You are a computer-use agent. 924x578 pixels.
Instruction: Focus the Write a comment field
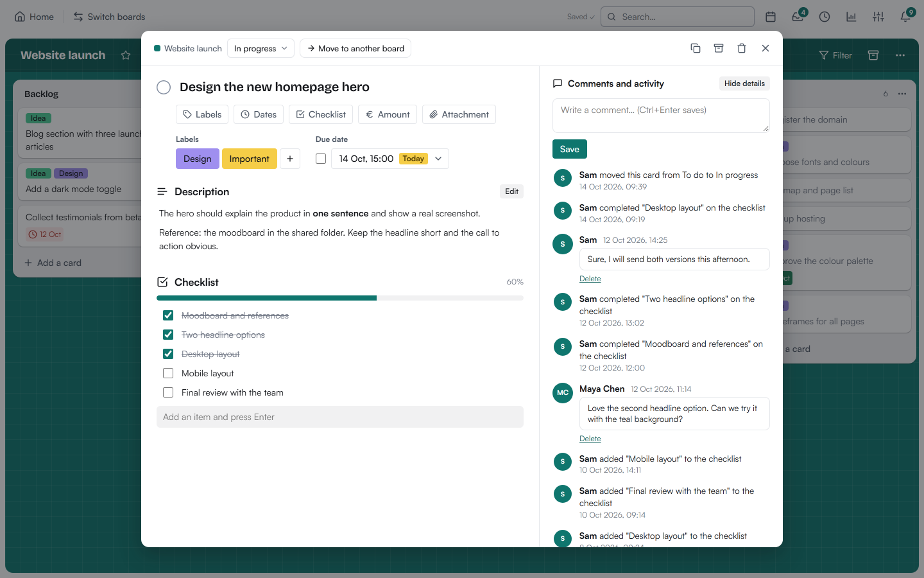point(661,116)
